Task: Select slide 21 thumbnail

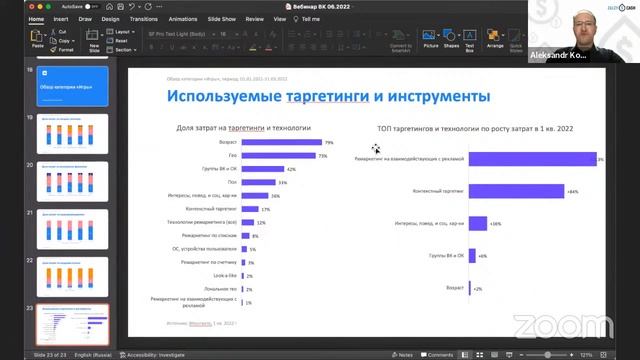Action: click(72, 229)
